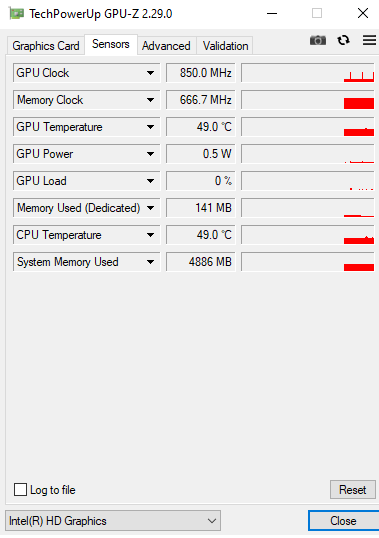Image resolution: width=379 pixels, height=538 pixels.
Task: Take a screenshot with the camera icon
Action: point(318,40)
